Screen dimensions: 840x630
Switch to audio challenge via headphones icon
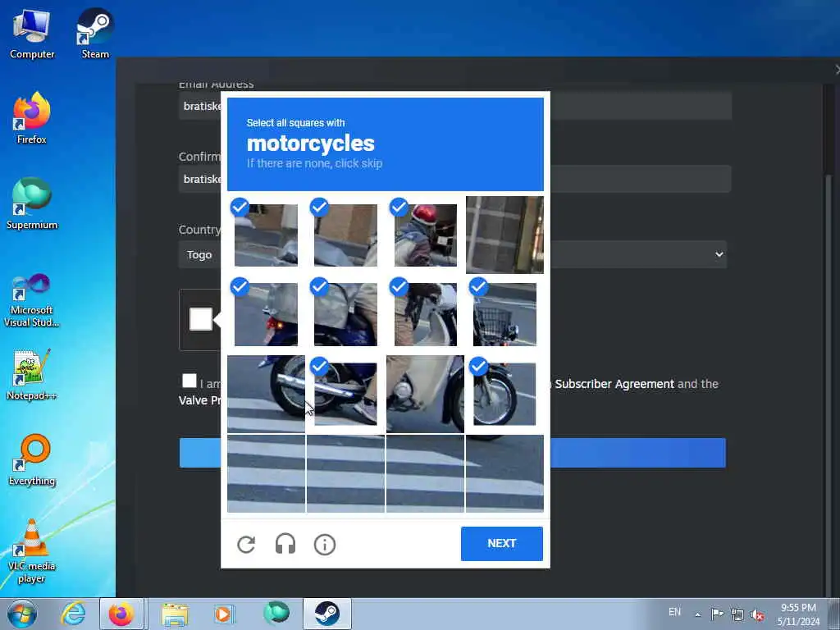[285, 545]
